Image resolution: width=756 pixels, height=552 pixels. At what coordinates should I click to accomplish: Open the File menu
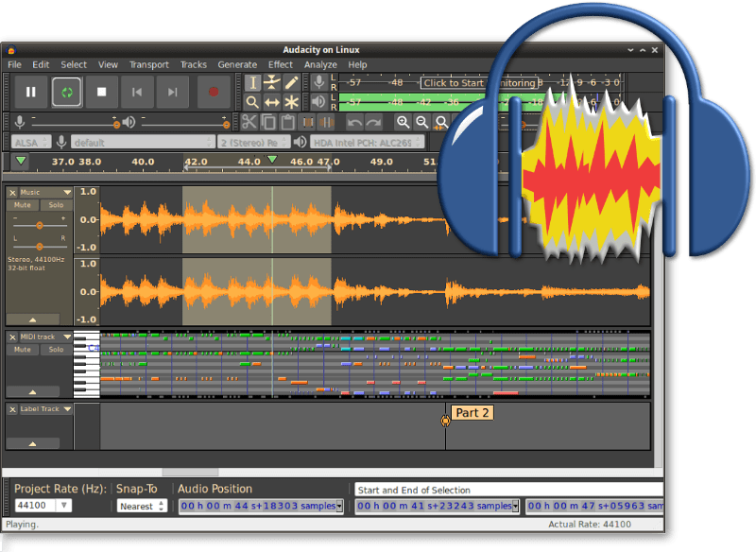tap(14, 64)
